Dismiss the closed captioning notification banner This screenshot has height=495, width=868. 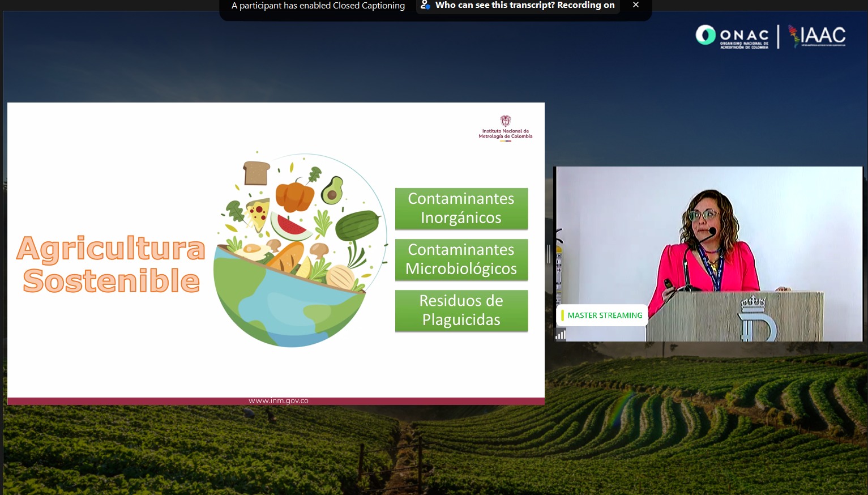[x=636, y=5]
